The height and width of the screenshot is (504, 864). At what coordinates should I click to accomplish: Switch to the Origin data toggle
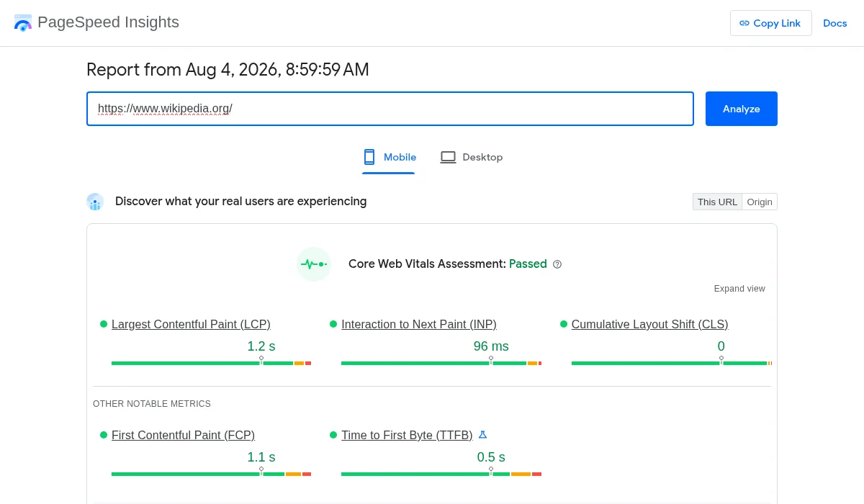(x=760, y=202)
